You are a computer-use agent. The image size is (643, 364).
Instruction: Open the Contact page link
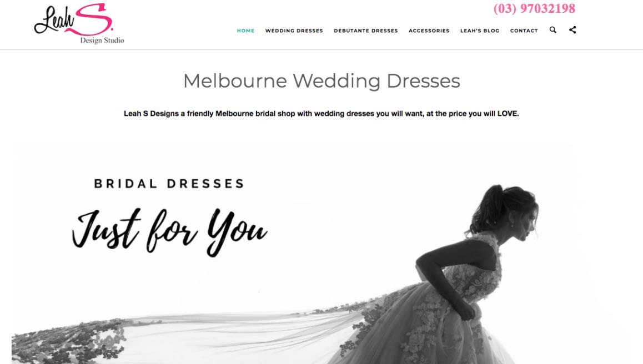tap(524, 31)
